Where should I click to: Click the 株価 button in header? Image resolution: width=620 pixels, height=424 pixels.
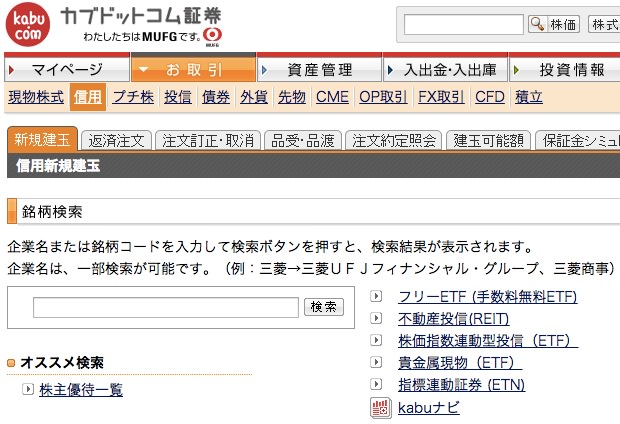[554, 25]
